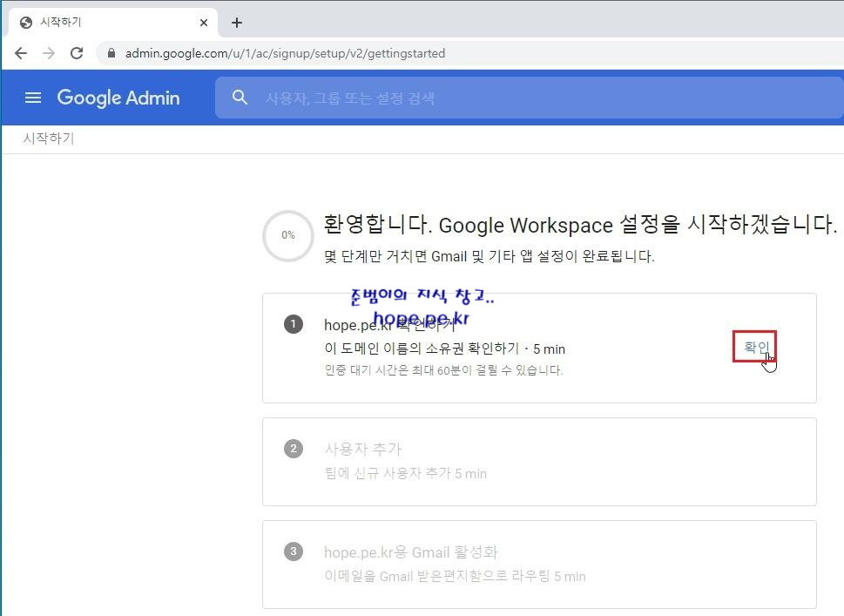844x616 pixels.
Task: Click step 3 number badge
Action: pyautogui.click(x=294, y=552)
